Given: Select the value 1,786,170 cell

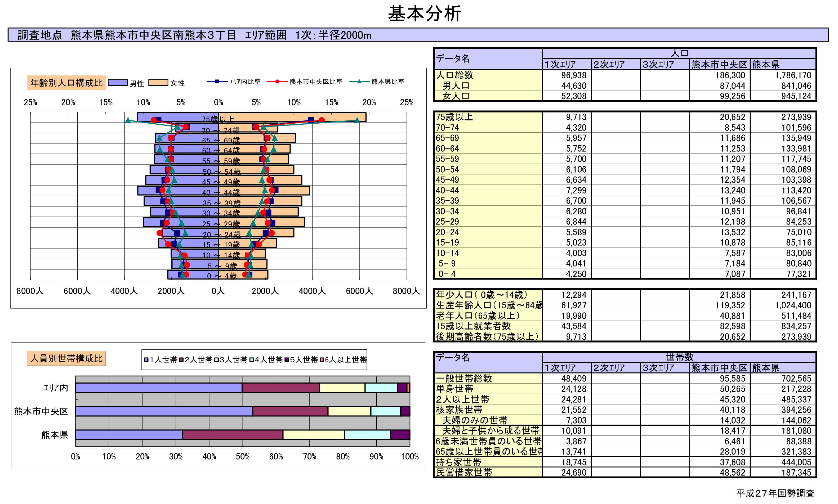Looking at the screenshot, I should (x=783, y=75).
